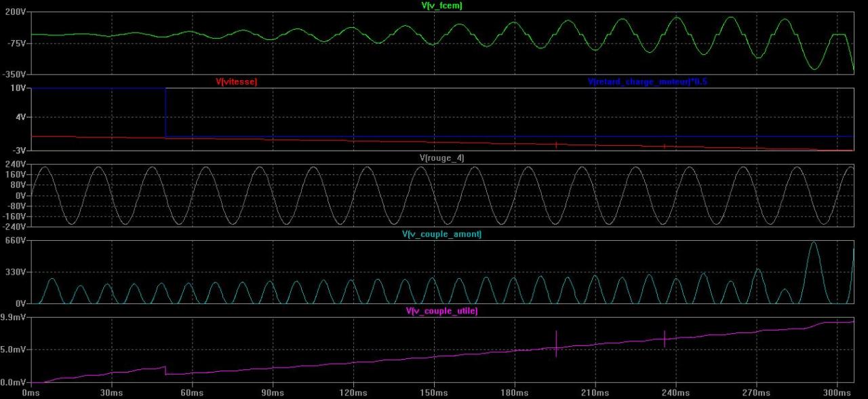Click the -75V axis value
868x399 pixels.
[17, 43]
